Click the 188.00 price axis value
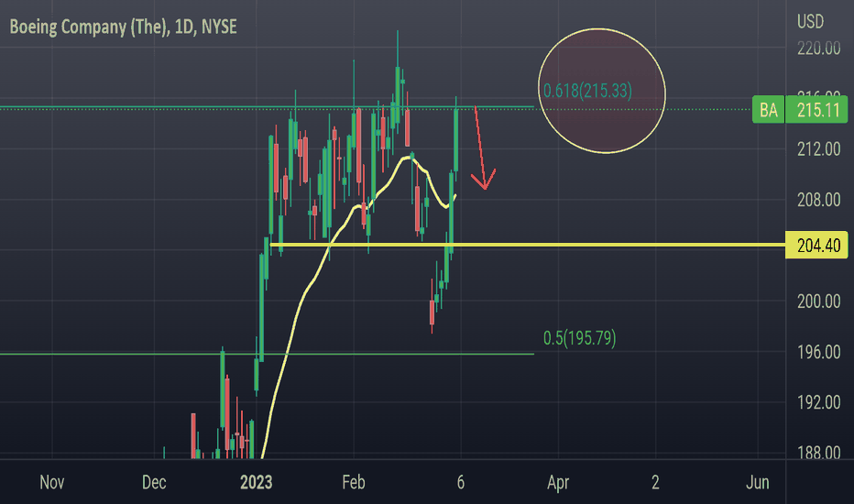 point(818,453)
